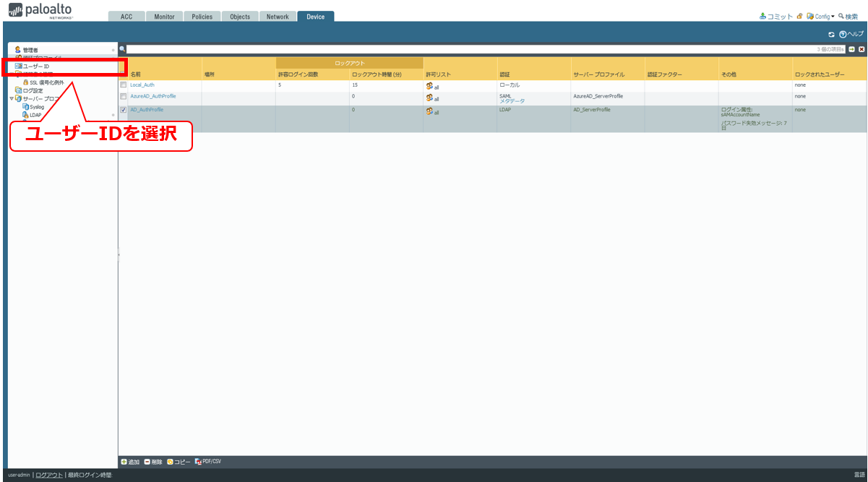Screen dimensions: 868x482
Task: Click AzureAD_ServerProfile cell text
Action: pyautogui.click(x=598, y=96)
